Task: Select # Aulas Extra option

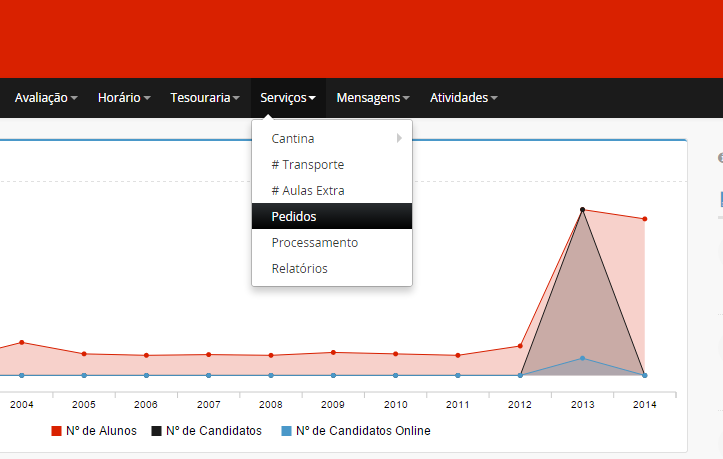Action: tap(308, 190)
